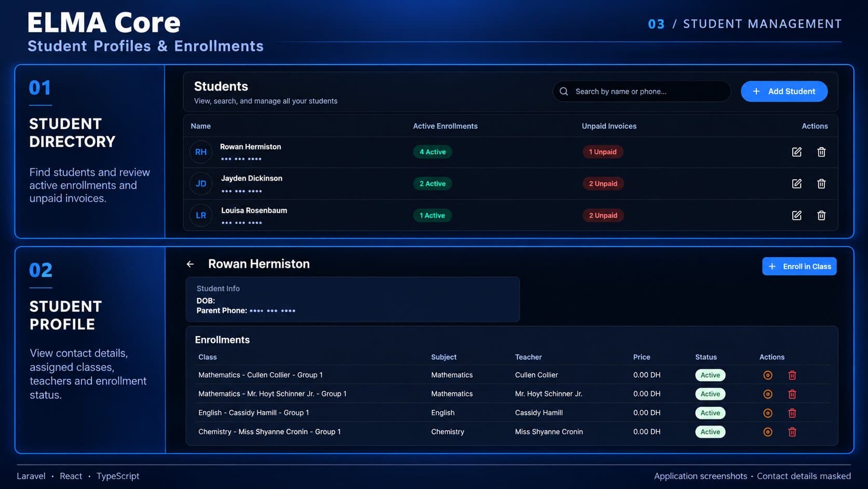Screen dimensions: 868x489
Task: Click Jayden Dickinson's 2 Unpaid badge
Action: [603, 183]
